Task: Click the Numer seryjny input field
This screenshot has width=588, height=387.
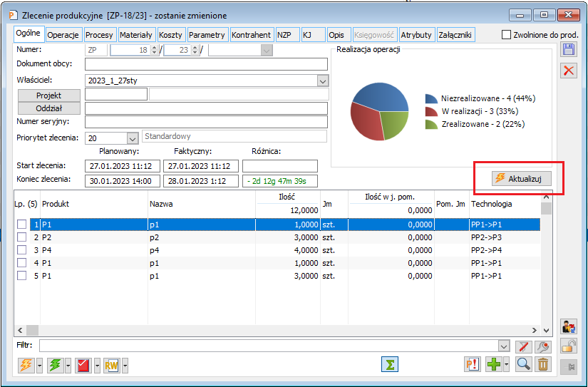Action: (206, 122)
